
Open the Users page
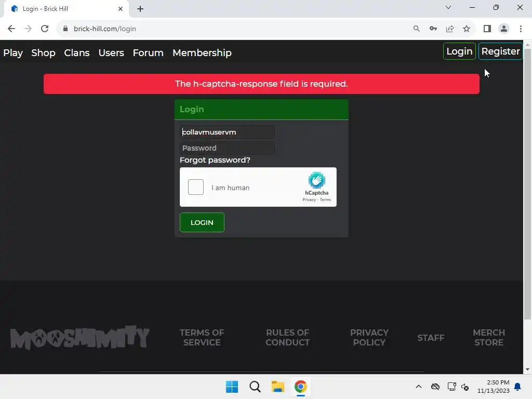pyautogui.click(x=111, y=53)
